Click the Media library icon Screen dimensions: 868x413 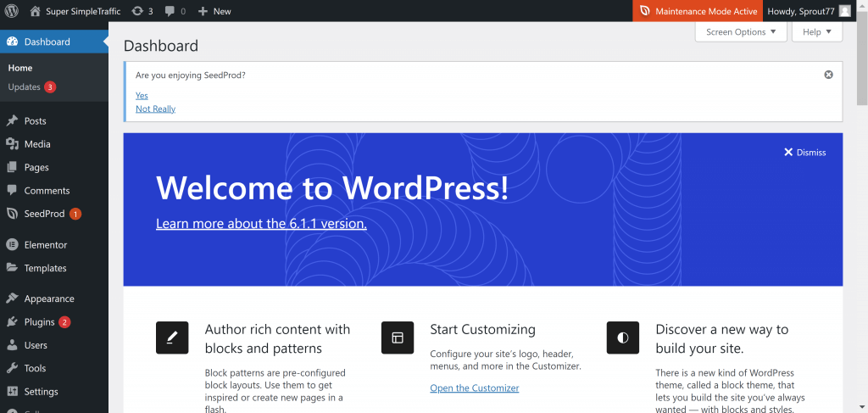[12, 144]
